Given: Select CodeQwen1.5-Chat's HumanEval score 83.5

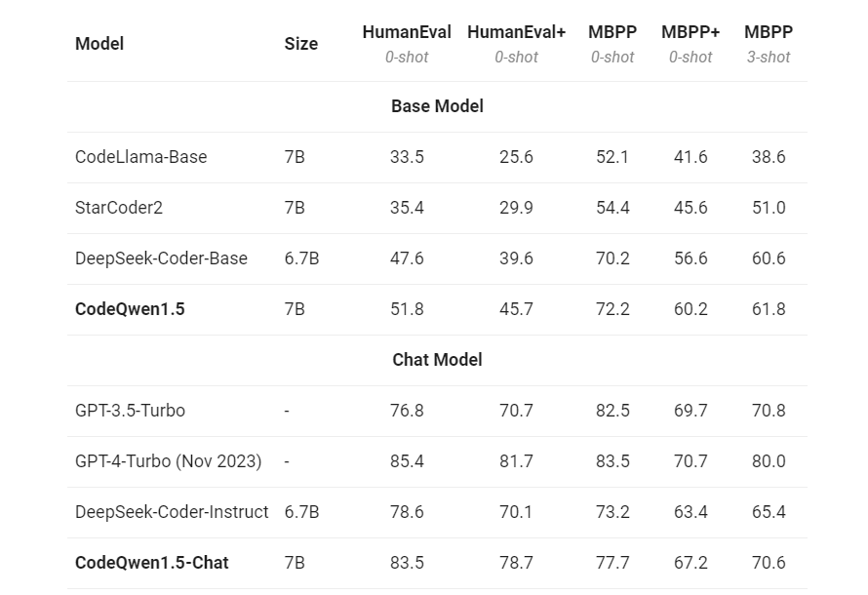Looking at the screenshot, I should point(407,563).
